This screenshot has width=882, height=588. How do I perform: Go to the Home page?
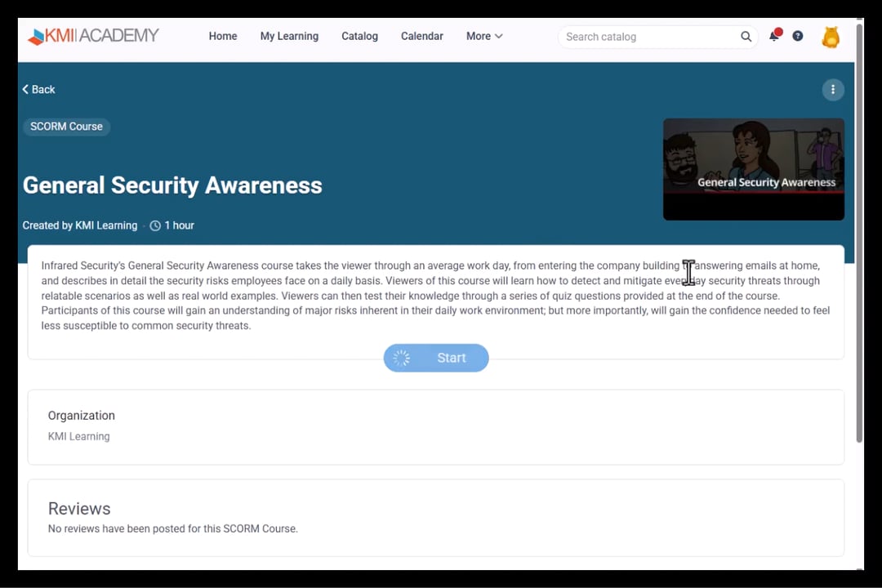coord(223,36)
